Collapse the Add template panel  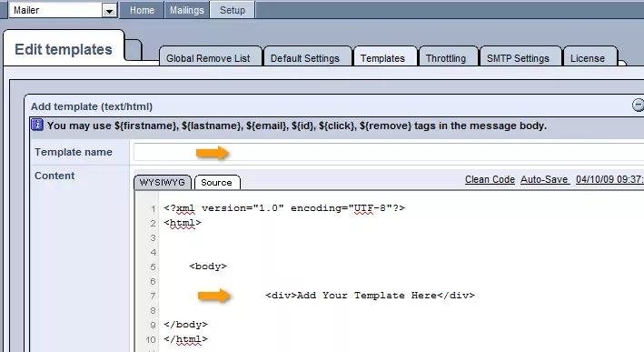tap(638, 106)
